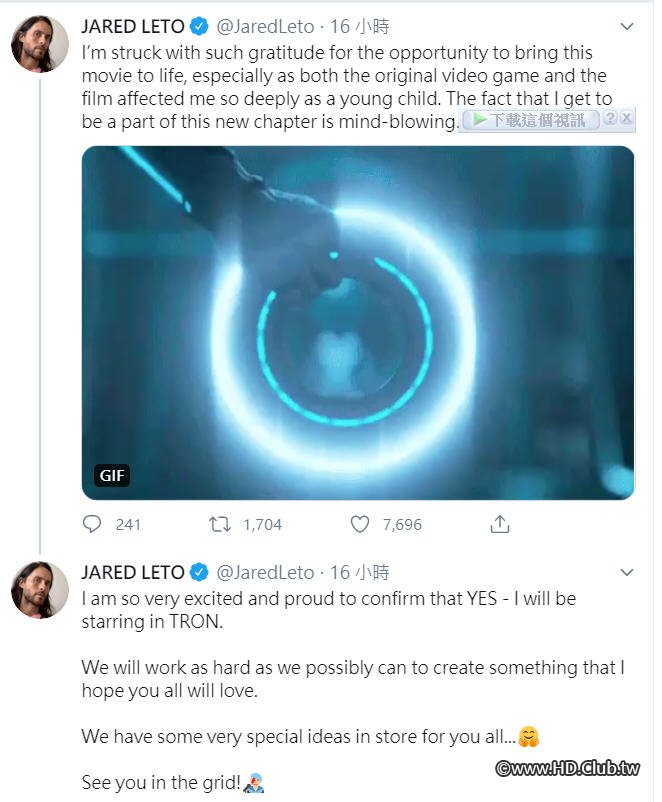The image size is (662, 802).
Task: Click the verified badge on the second tweet
Action: click(x=200, y=572)
